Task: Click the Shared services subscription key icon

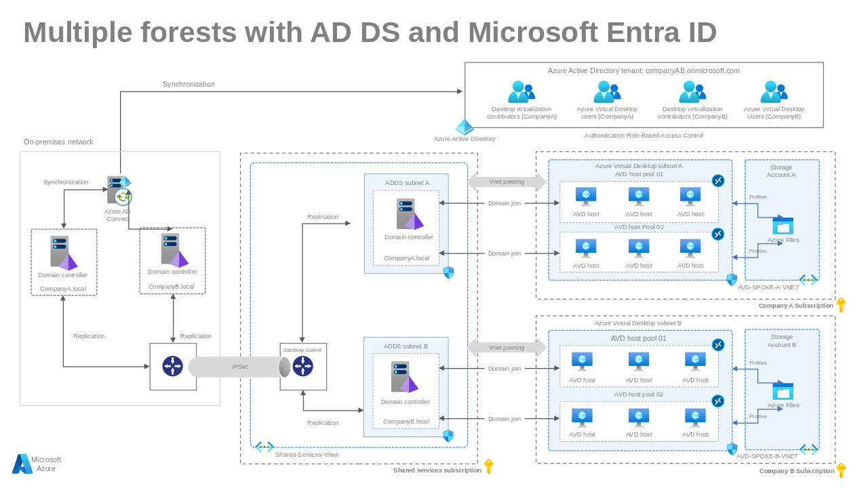Action: (x=488, y=466)
